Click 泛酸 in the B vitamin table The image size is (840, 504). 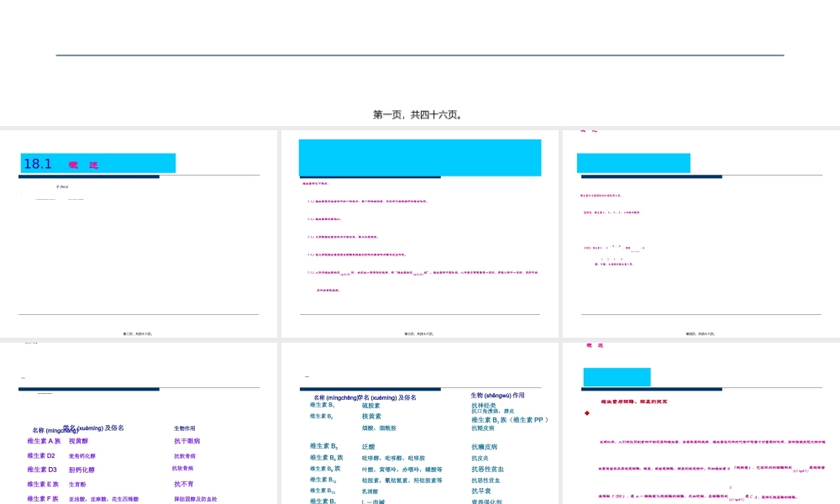[x=368, y=447]
